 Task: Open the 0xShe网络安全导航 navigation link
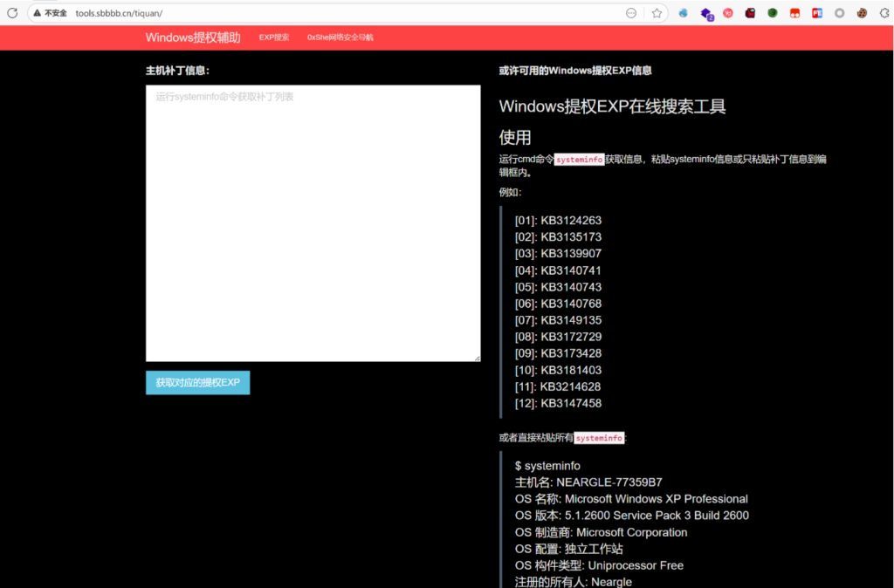[x=340, y=38]
